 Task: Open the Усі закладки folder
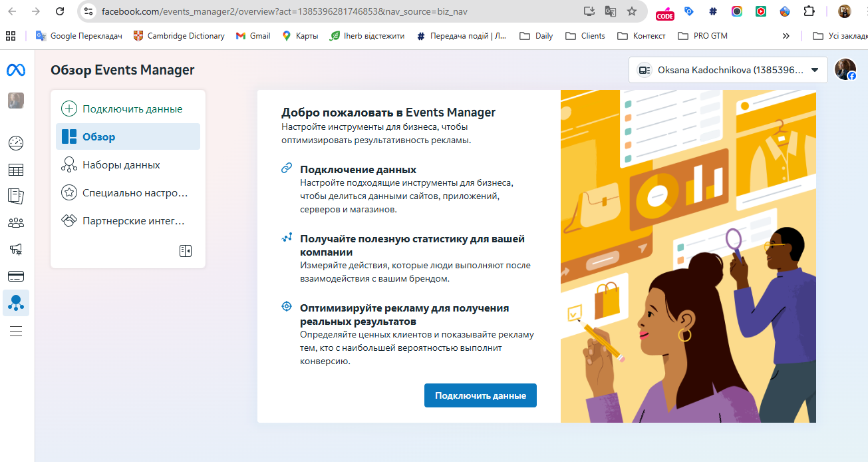click(841, 36)
